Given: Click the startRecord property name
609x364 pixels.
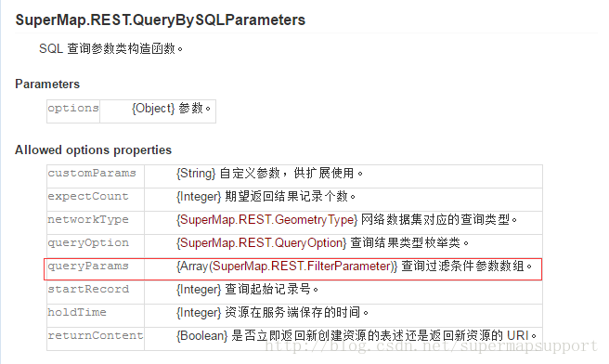Looking at the screenshot, I should point(88,290).
